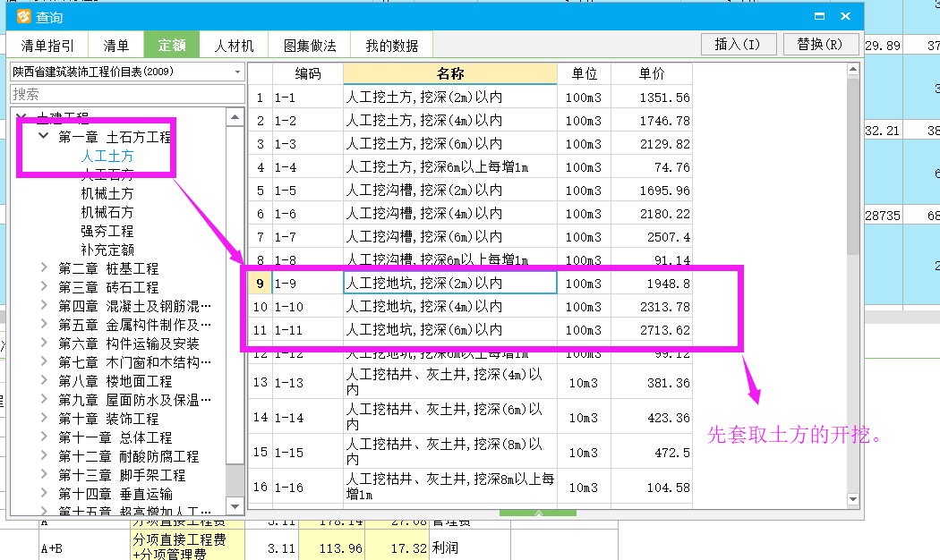
Task: Select row 1-7 人工挖沟槽 6m以内
Action: pos(470,237)
